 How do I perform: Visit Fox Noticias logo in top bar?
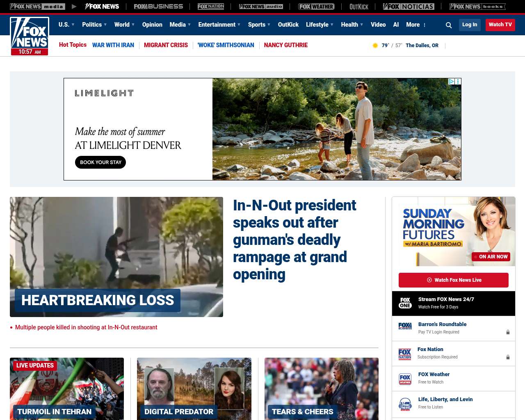409,7
